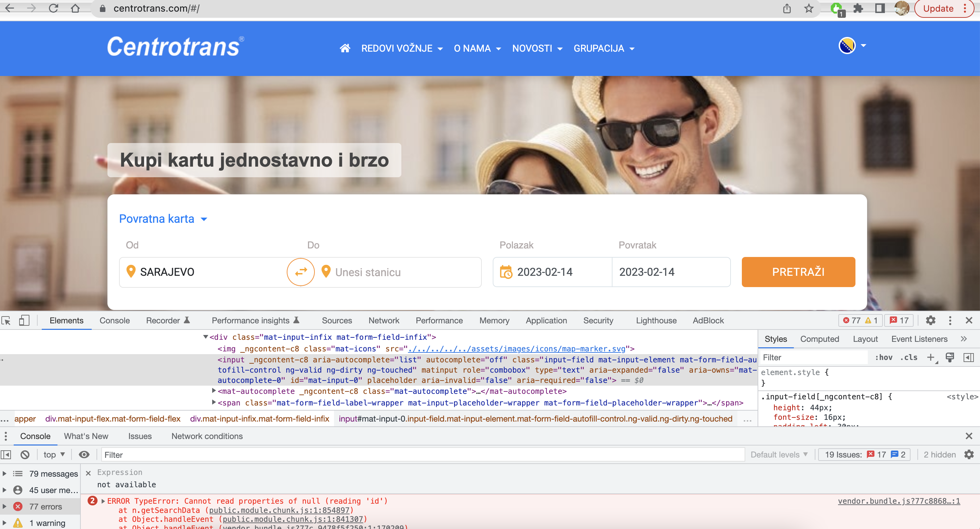
Task: Open the map-marker.svg source link
Action: tap(516, 348)
